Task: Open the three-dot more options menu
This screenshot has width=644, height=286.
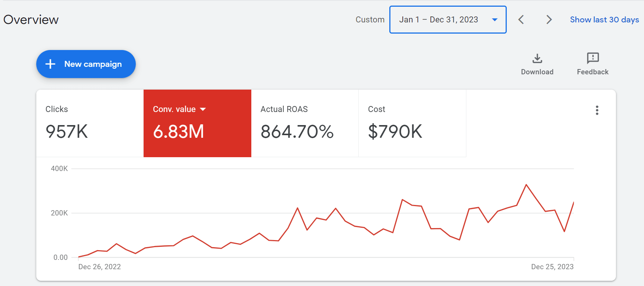Action: (597, 110)
